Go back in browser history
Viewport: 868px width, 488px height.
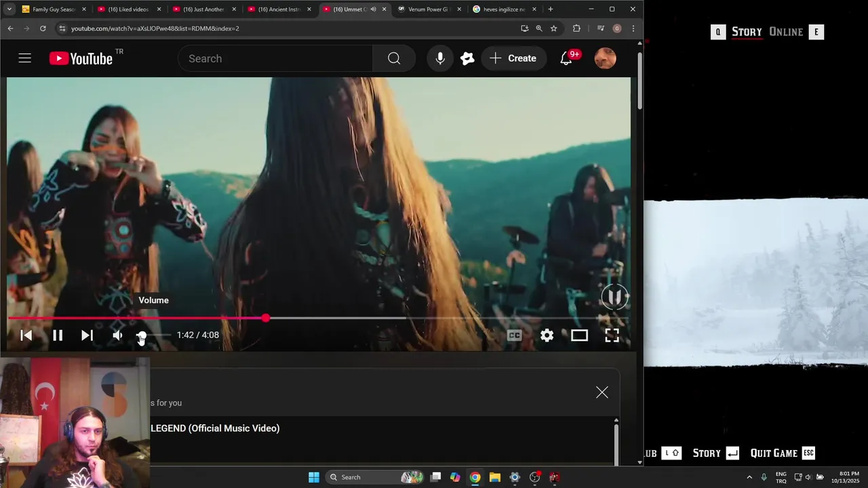coord(10,28)
